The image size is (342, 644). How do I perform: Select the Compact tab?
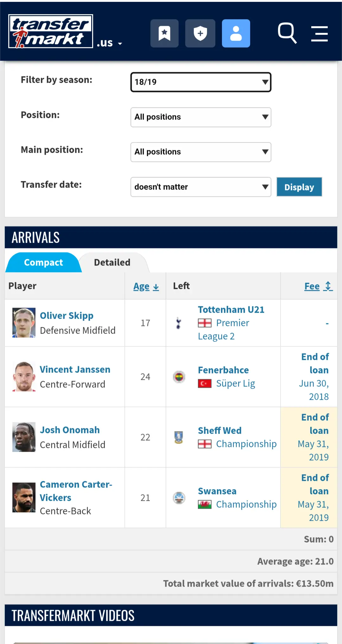tap(43, 262)
